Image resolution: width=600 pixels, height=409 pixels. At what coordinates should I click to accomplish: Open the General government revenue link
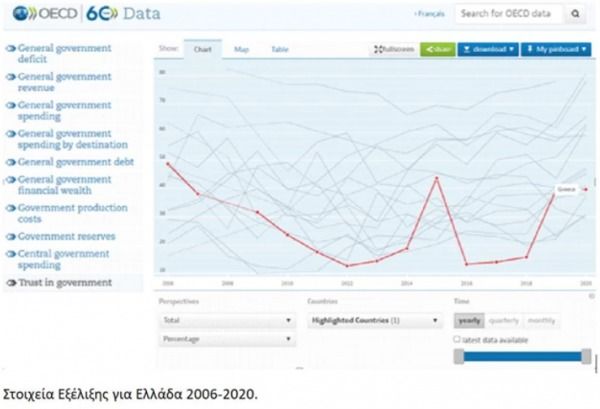coord(63,81)
